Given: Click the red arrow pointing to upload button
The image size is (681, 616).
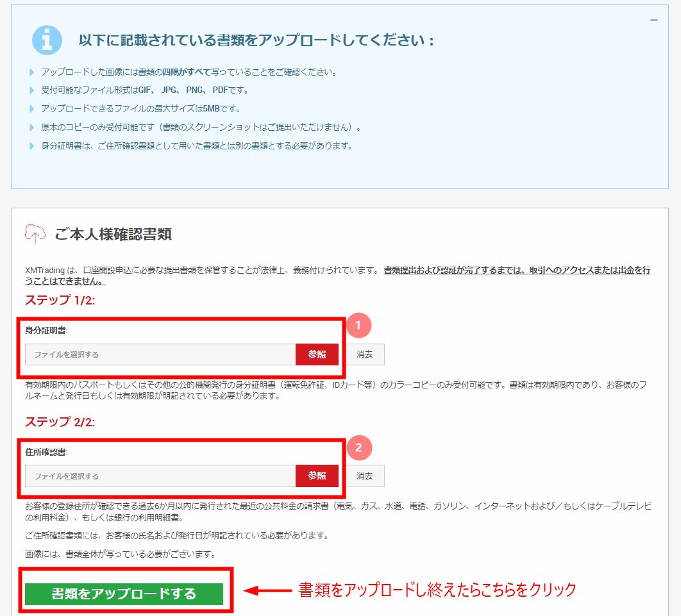Looking at the screenshot, I should pos(267,590).
